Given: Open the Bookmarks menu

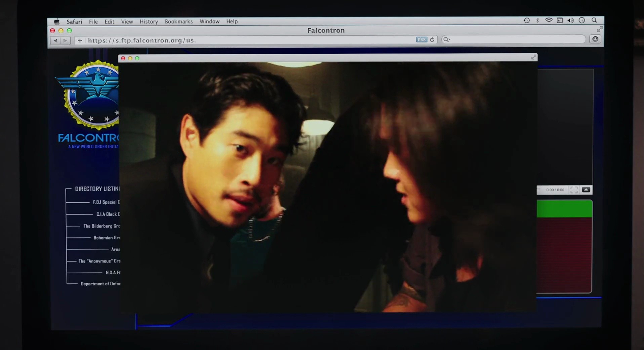Looking at the screenshot, I should click(x=179, y=22).
